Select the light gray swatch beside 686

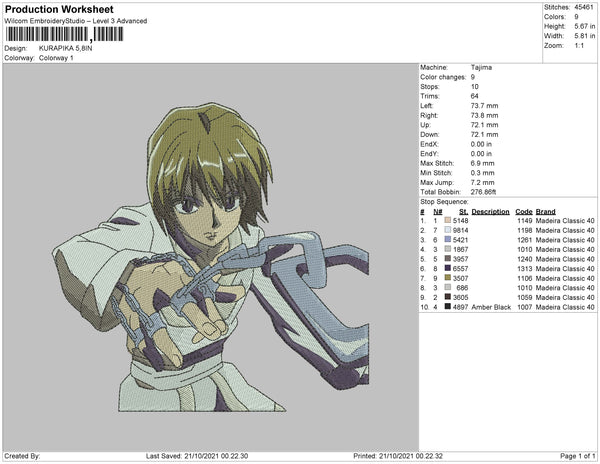point(447,288)
